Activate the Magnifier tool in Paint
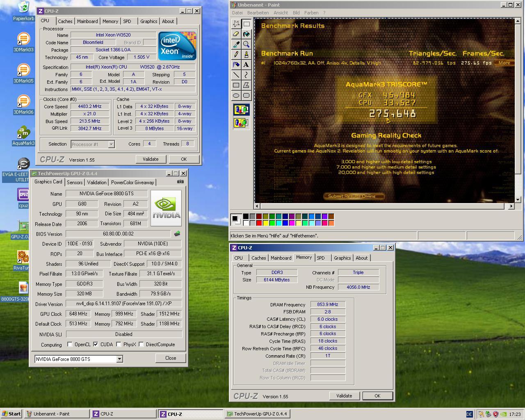 (246, 44)
